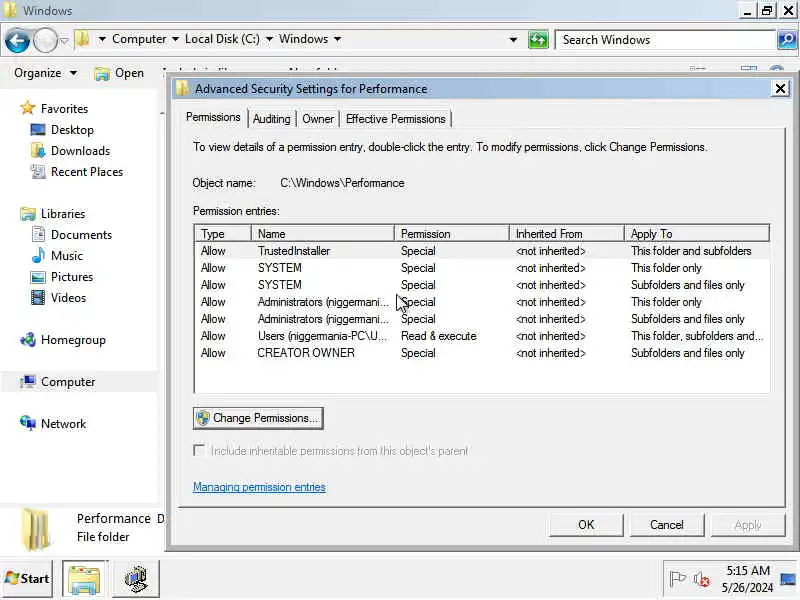
Task: Click OK in Advanced Security Settings
Action: [x=586, y=525]
